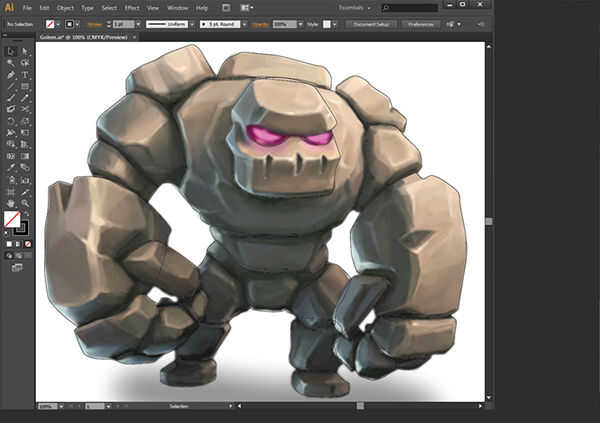Open the Type menu
The image size is (600, 423).
[87, 8]
